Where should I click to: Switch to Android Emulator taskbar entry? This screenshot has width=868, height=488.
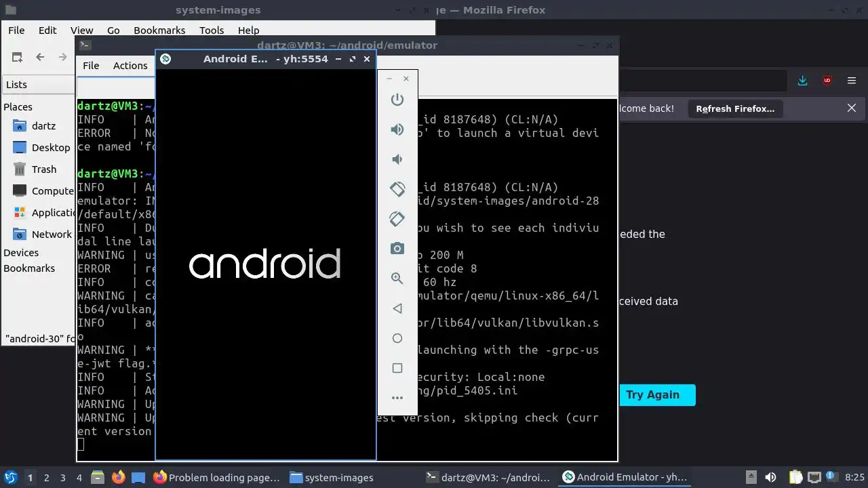(x=626, y=478)
